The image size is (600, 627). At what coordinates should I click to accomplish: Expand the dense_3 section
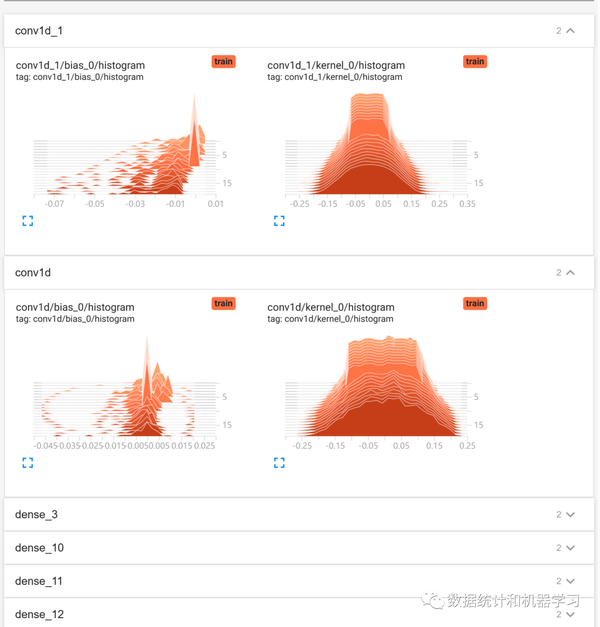pos(299,515)
